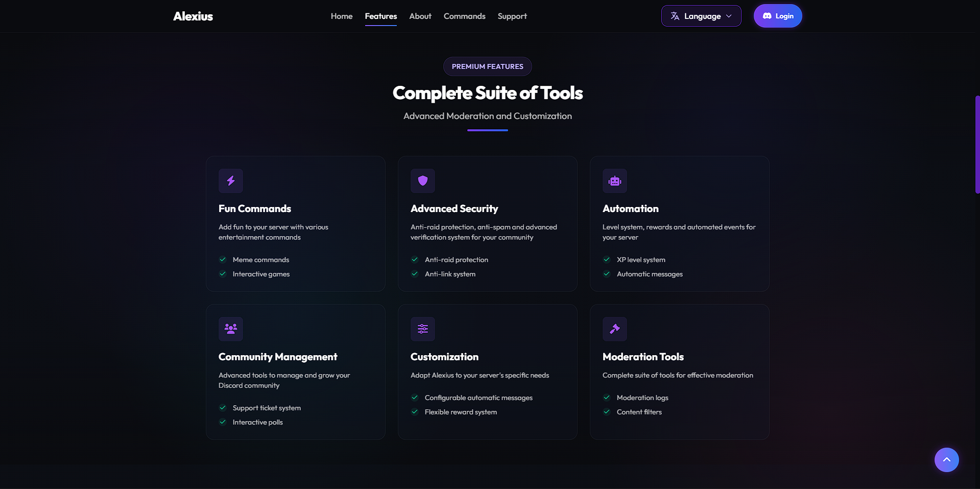Click the Discord logo inside the Login button
This screenshot has width=980, height=489.
767,16
